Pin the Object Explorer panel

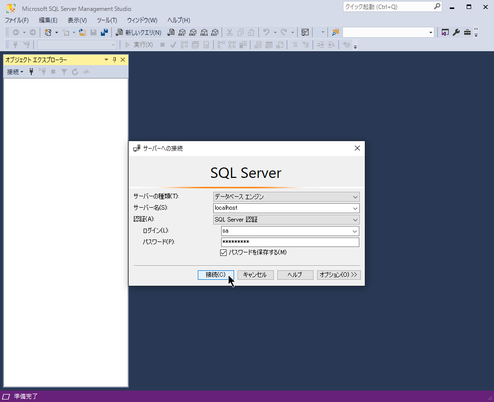click(x=114, y=60)
